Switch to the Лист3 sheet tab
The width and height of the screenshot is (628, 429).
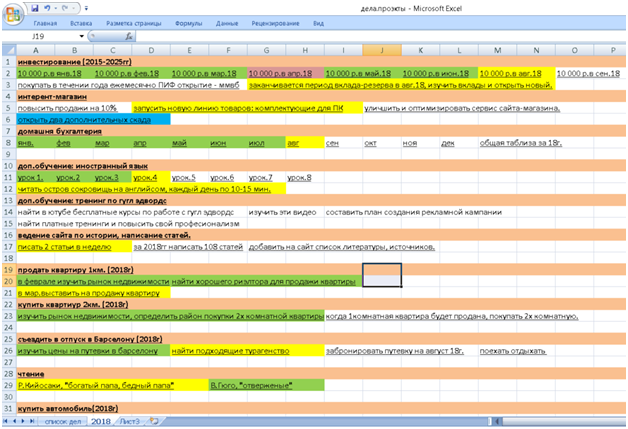tap(130, 421)
